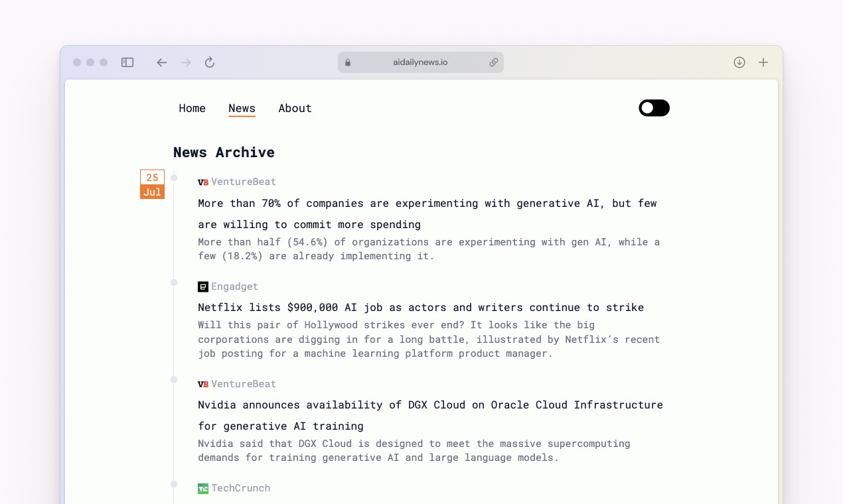The width and height of the screenshot is (843, 504).
Task: Toggle the browser sidebar icon
Action: coord(127,62)
